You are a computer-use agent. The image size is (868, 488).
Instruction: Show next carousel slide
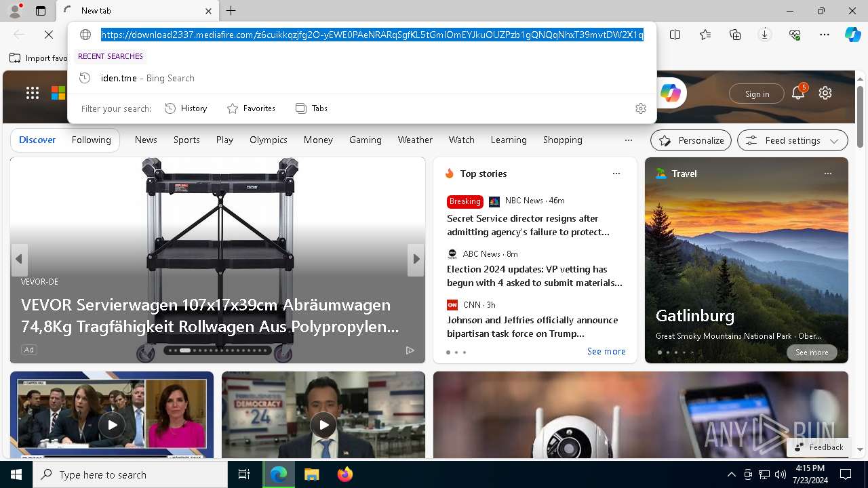416,259
